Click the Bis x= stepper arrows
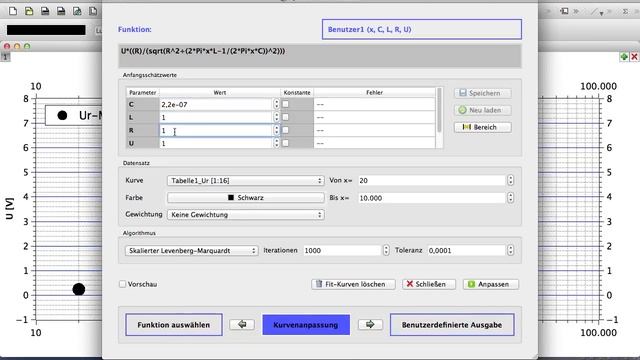The image size is (640, 360). tap(510, 198)
